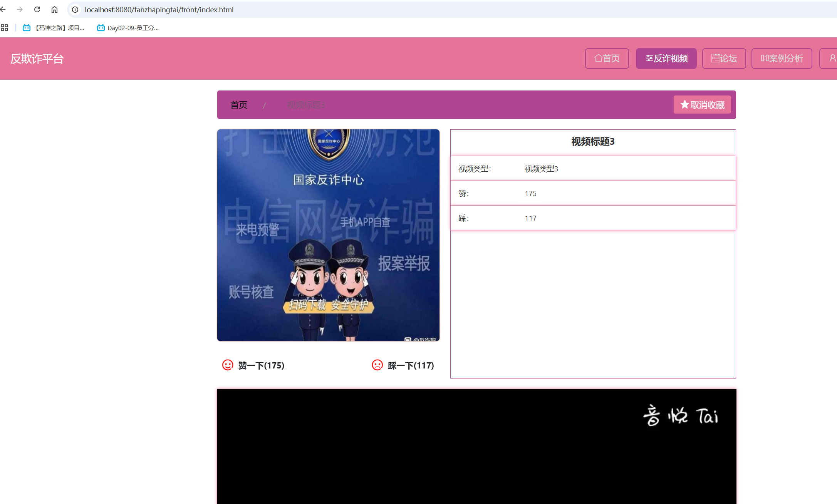
Task: Go to 案例分析 navigation tab
Action: [x=782, y=59]
